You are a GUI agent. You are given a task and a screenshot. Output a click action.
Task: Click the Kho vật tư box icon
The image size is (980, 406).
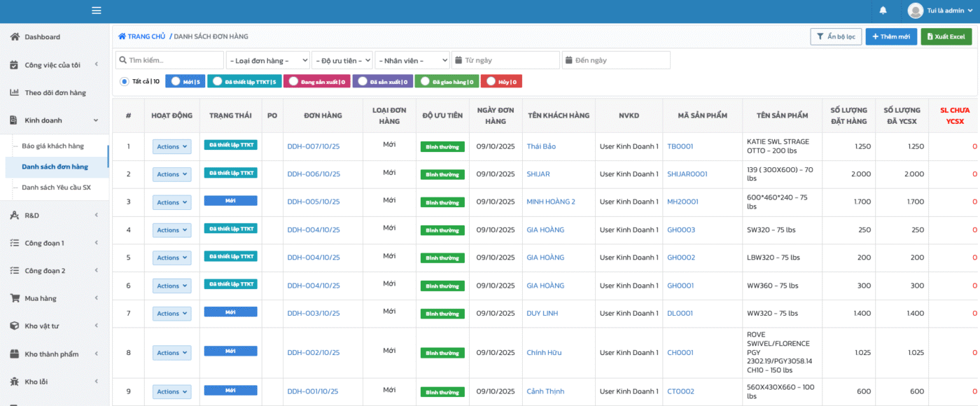click(x=15, y=326)
